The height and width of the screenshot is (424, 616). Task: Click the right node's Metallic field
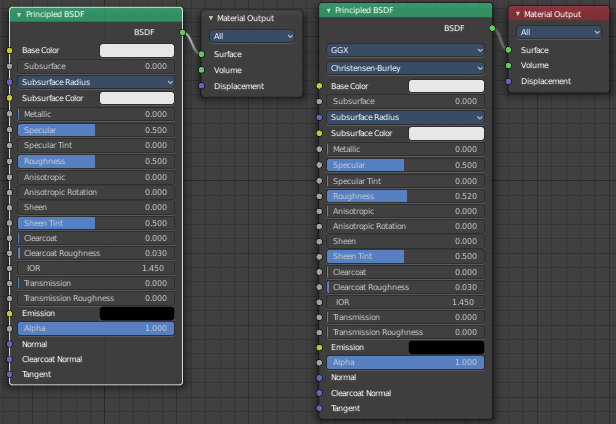point(405,149)
